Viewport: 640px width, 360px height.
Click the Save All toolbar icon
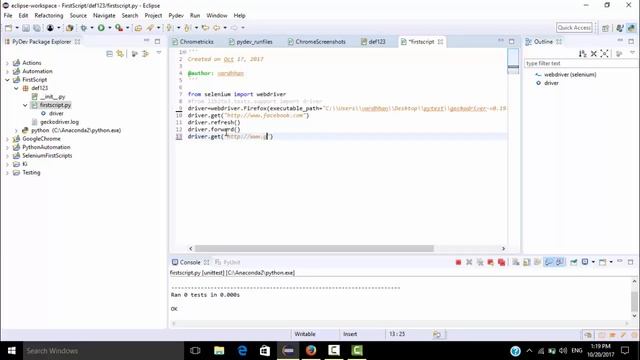pos(37,28)
